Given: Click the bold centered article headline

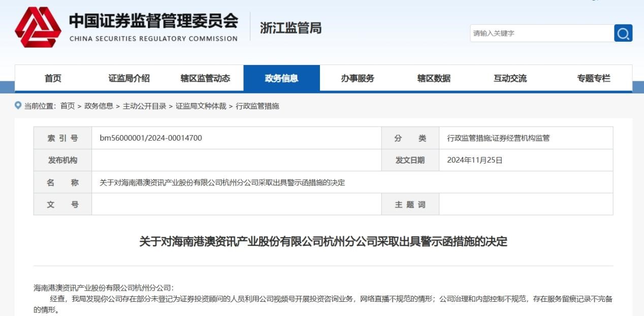Looking at the screenshot, I should click(324, 241).
